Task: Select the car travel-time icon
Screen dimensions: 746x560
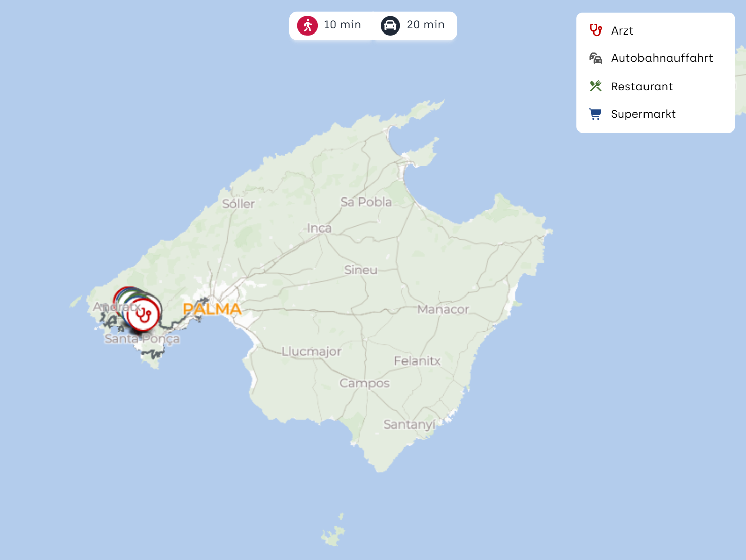Action: coord(390,25)
